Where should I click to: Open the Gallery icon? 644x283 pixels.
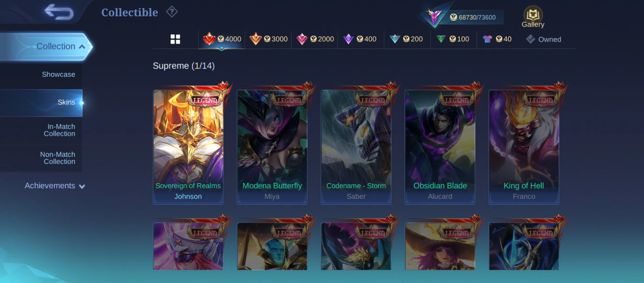click(533, 17)
